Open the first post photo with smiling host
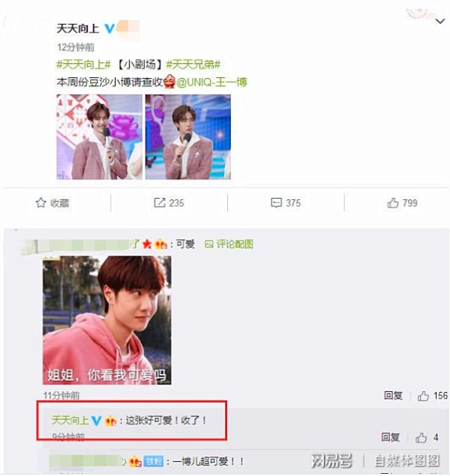 point(99,137)
